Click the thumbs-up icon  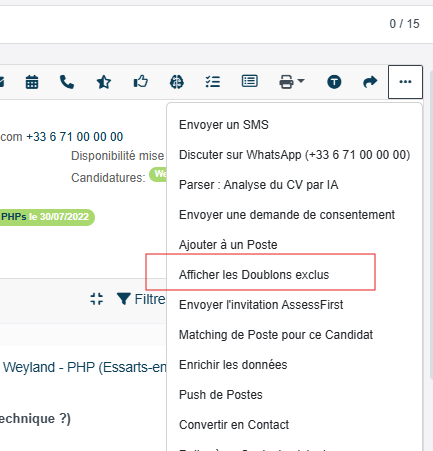point(141,82)
